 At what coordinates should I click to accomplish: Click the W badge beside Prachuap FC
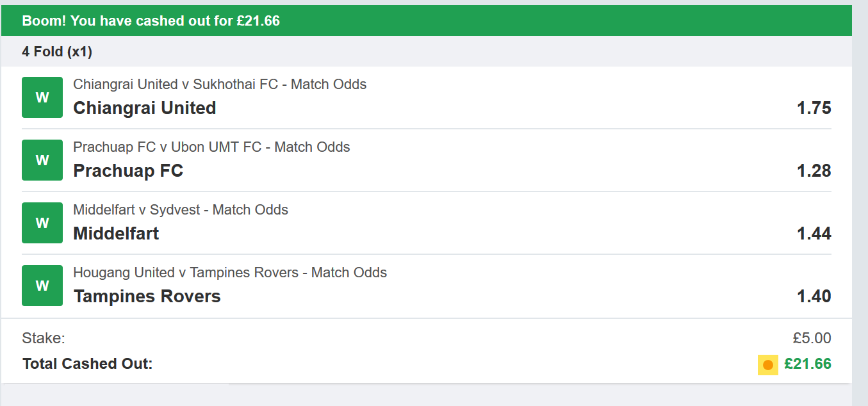click(x=42, y=160)
